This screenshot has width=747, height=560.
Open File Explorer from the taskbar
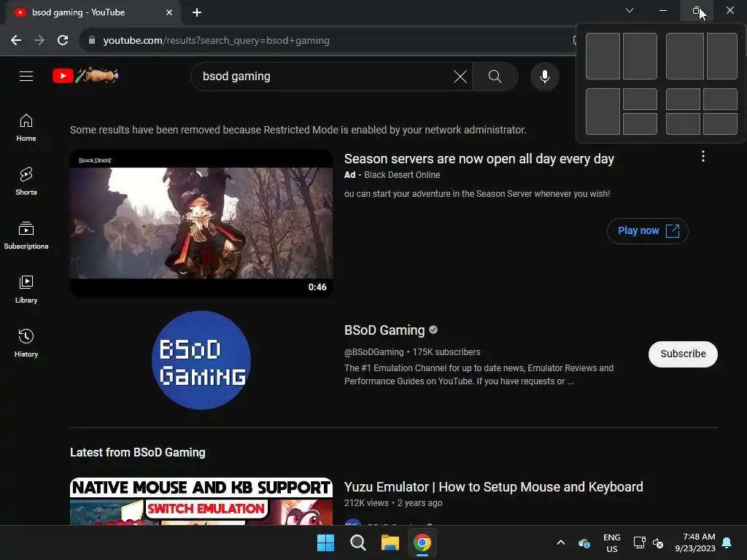(x=390, y=542)
